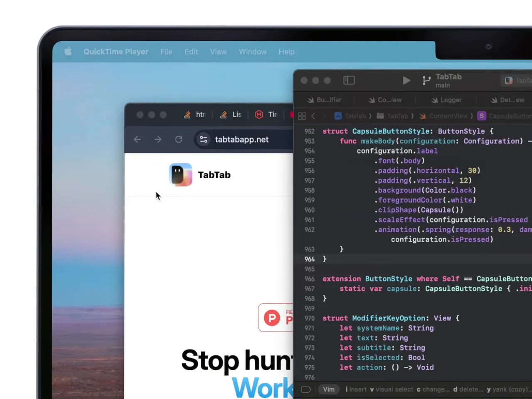Click the TabTab site title link
This screenshot has width=532, height=399.
(214, 175)
